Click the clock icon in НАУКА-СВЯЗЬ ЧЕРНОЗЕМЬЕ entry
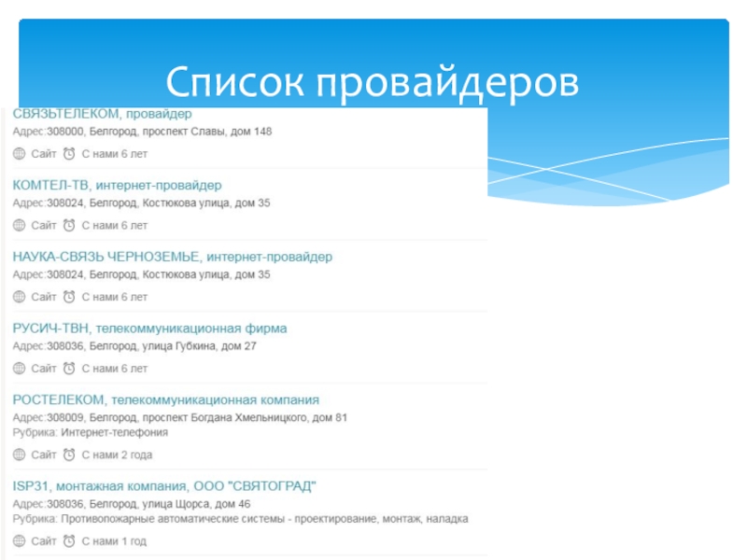 (69, 297)
